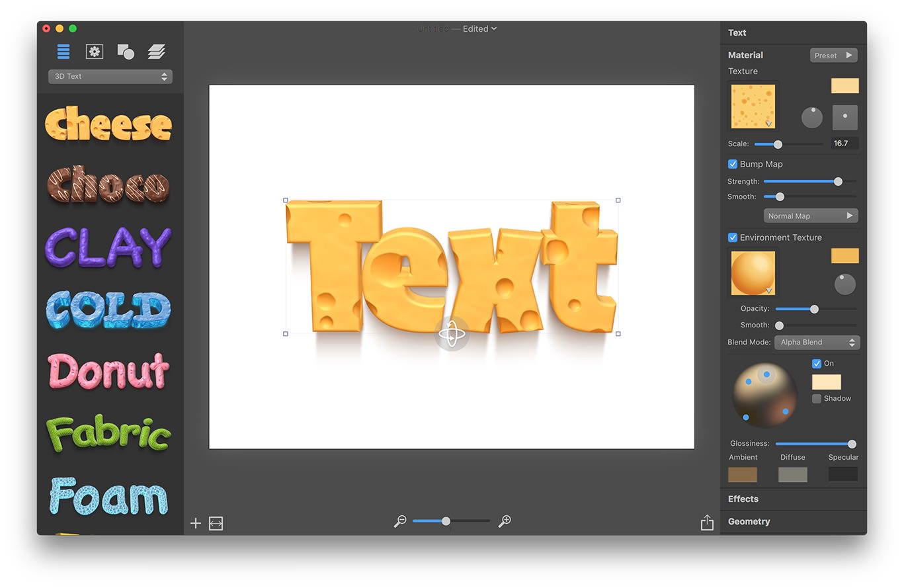Toggle the Environment Texture checkbox
The image size is (904, 588).
[733, 237]
